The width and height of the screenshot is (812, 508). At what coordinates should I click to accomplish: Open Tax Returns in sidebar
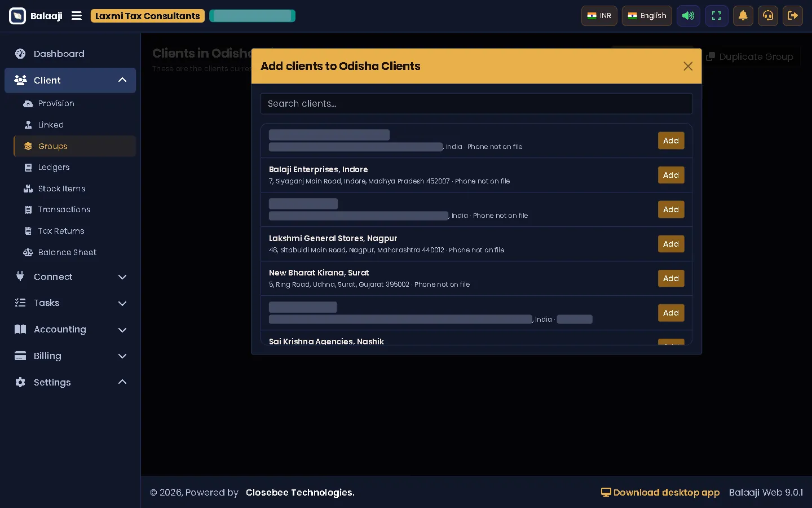point(74,231)
